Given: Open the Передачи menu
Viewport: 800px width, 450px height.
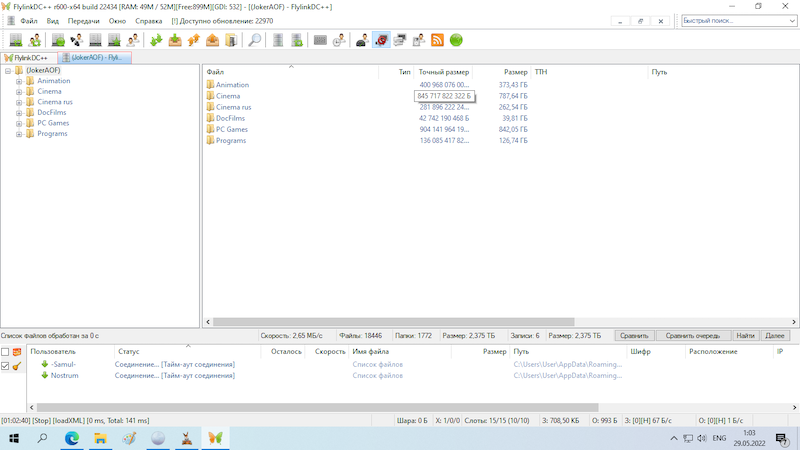Looking at the screenshot, I should tap(83, 20).
